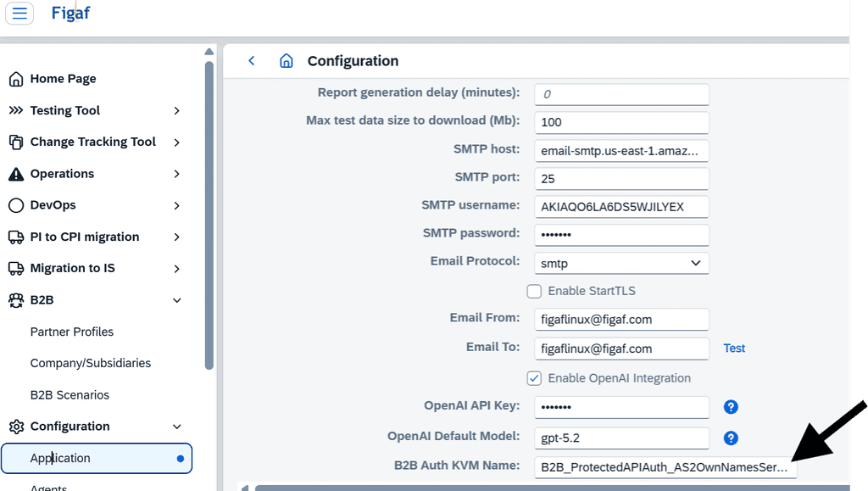
Task: Click the Home Page house icon
Action: click(16, 79)
